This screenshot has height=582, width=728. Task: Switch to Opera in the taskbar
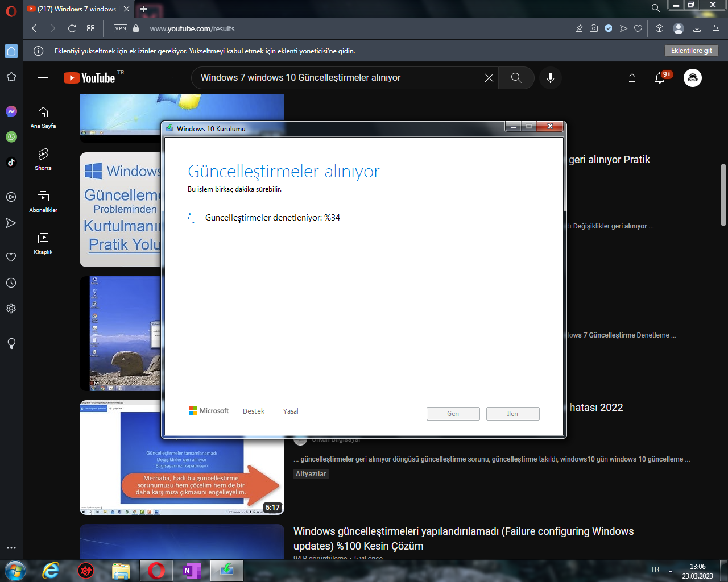coord(156,570)
